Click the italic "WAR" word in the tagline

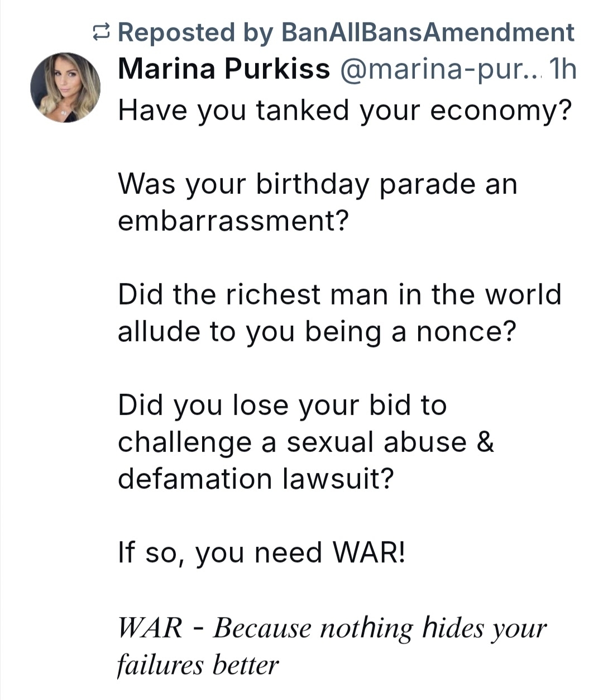[150, 628]
